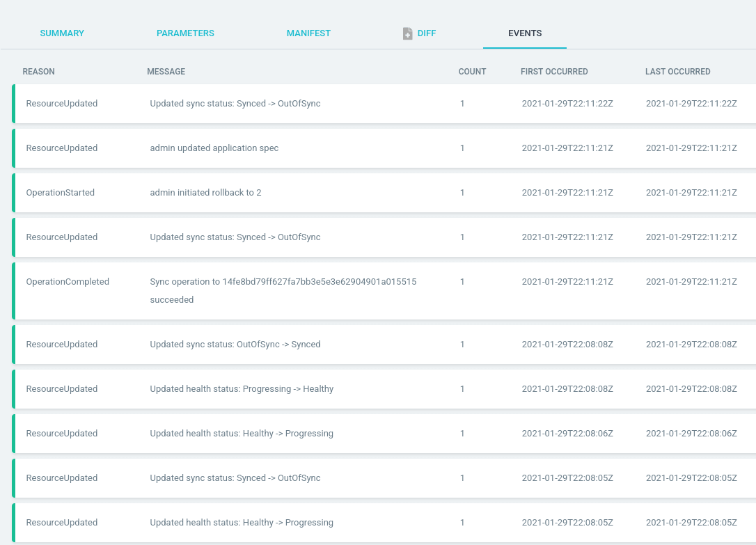Viewport: 756px width, 545px height.
Task: Select the sync operation succeeded message
Action: tap(283, 290)
